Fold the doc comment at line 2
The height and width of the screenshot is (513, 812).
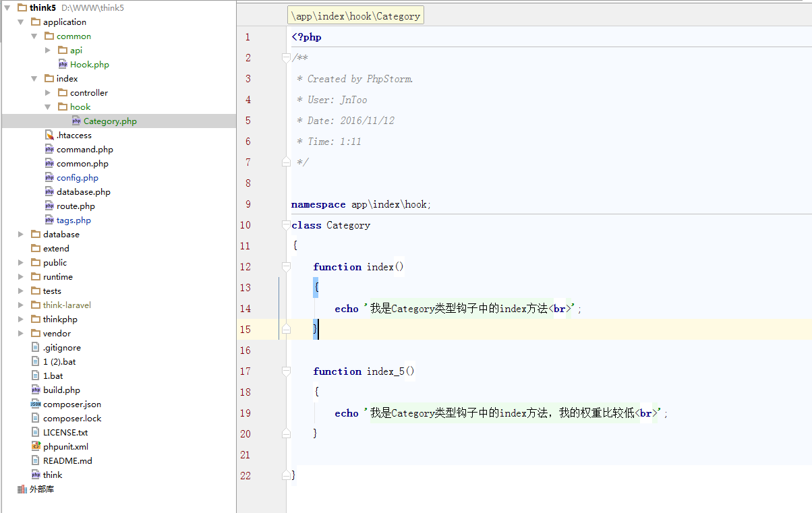click(286, 58)
